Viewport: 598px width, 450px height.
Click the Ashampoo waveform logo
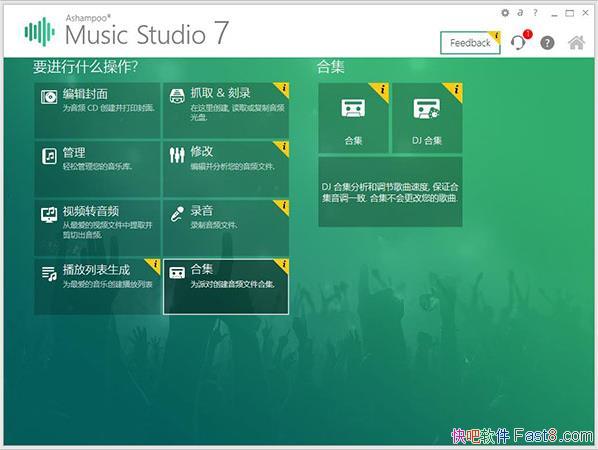[x=40, y=32]
